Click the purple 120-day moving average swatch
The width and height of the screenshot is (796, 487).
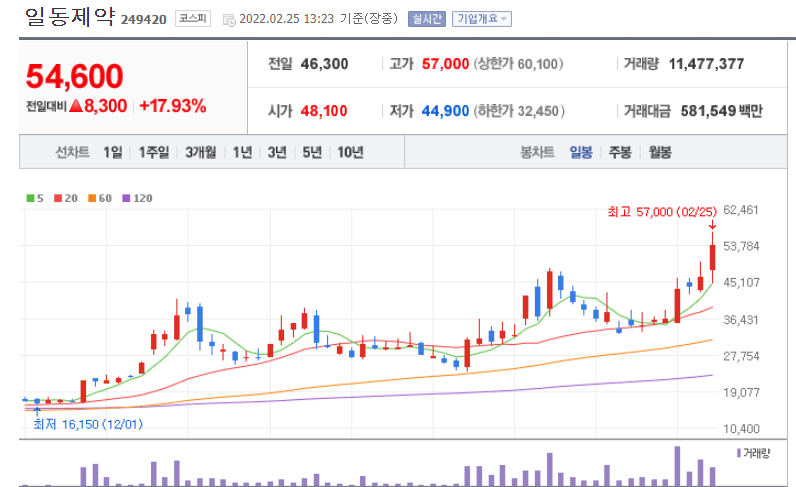(126, 198)
